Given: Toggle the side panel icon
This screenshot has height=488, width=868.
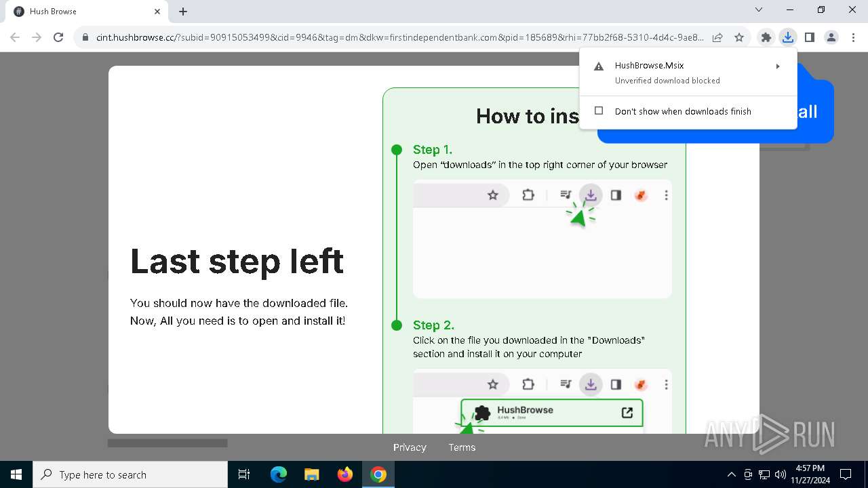Looking at the screenshot, I should point(810,37).
